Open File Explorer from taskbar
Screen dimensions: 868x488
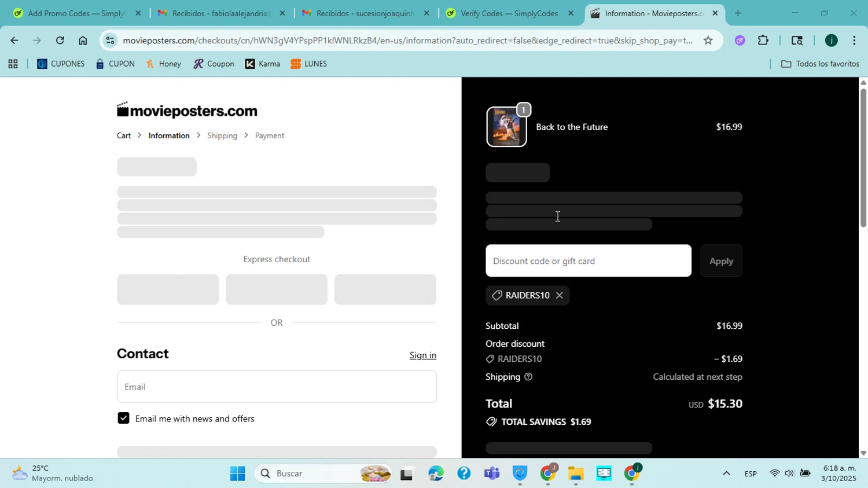(575, 474)
